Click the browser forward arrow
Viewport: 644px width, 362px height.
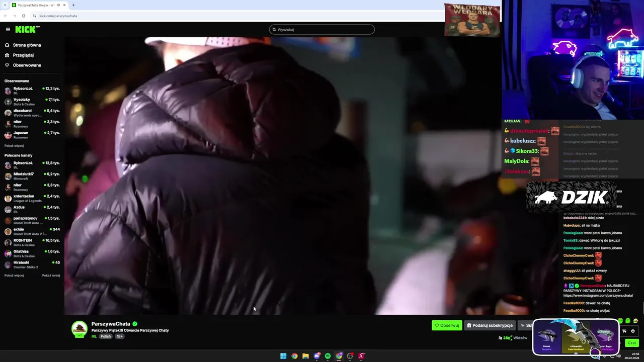(x=14, y=16)
